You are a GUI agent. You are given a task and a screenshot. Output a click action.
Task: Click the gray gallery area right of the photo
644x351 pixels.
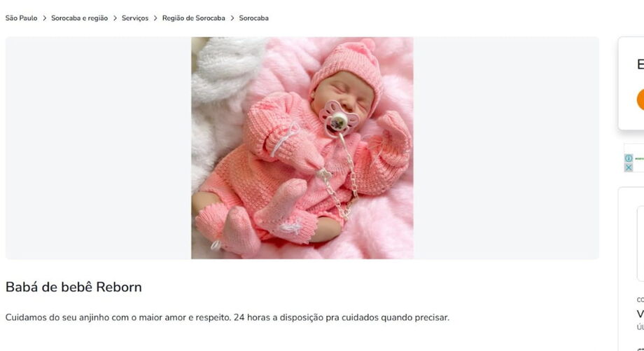tap(506, 148)
